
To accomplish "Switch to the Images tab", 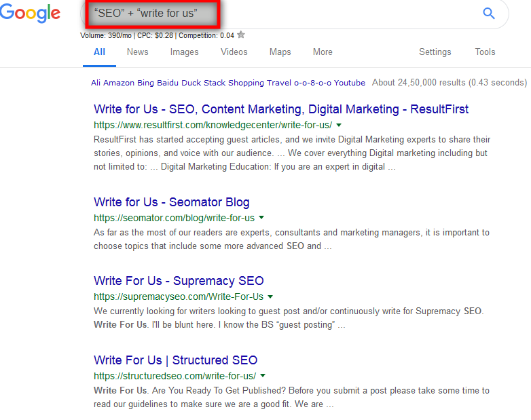I will [x=184, y=52].
